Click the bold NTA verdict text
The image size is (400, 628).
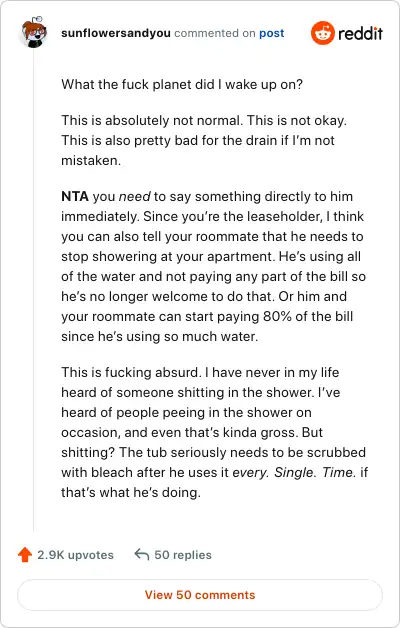click(75, 197)
